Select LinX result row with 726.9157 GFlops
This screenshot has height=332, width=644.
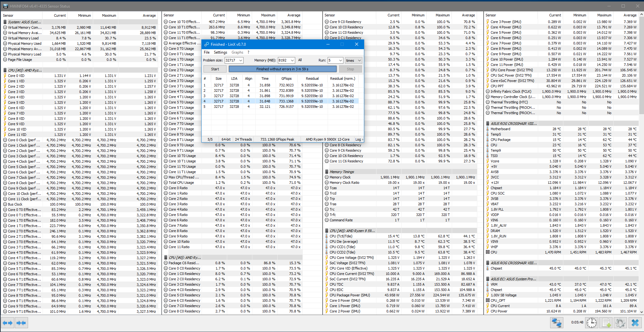pos(280,107)
